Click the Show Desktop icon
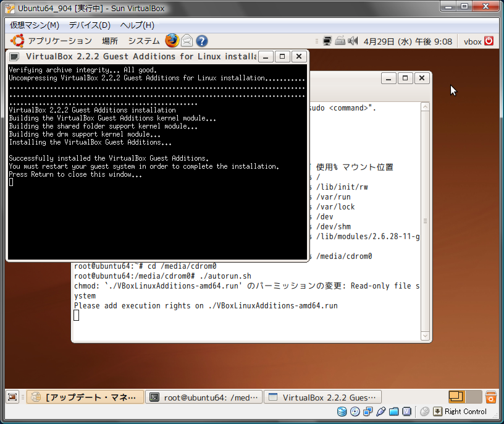The height and width of the screenshot is (424, 504). click(12, 397)
